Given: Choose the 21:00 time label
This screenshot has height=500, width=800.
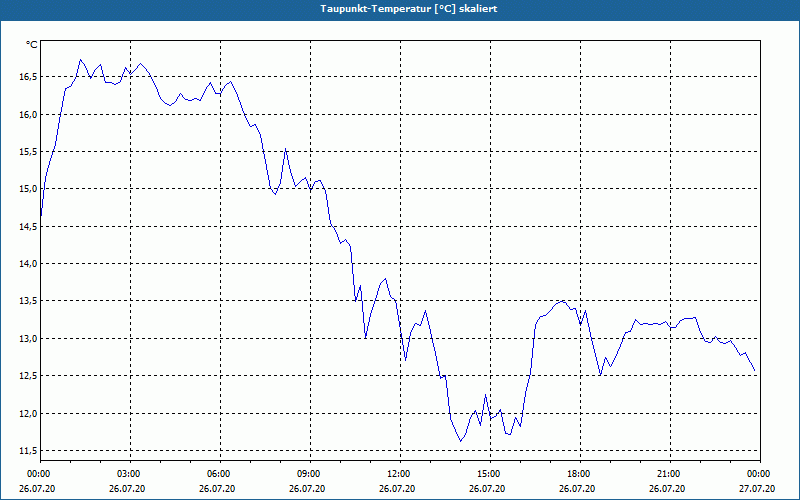Looking at the screenshot, I should pyautogui.click(x=667, y=474).
